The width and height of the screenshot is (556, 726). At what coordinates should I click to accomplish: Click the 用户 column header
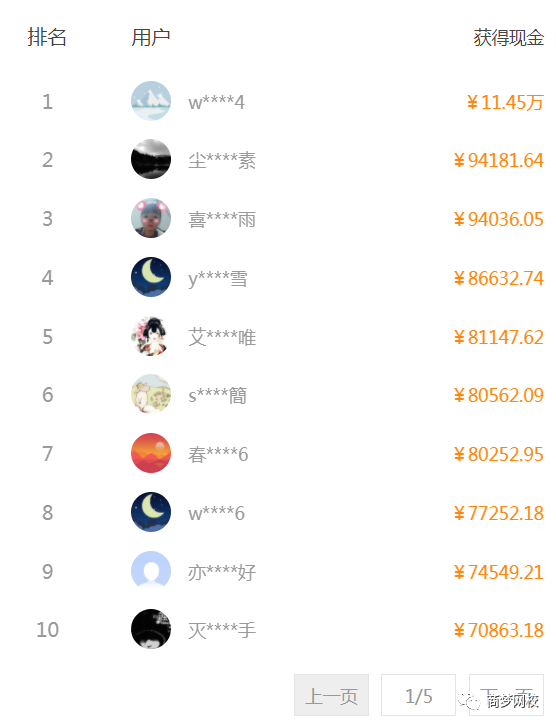(150, 37)
